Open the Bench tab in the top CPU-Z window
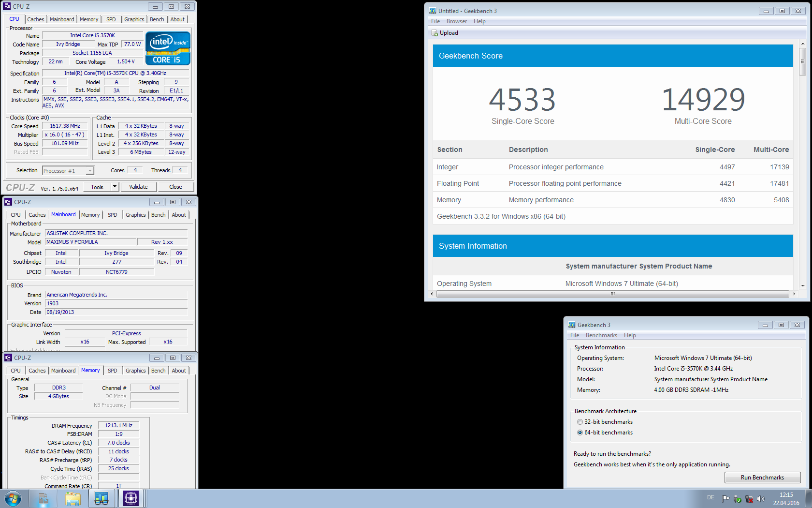 (157, 19)
